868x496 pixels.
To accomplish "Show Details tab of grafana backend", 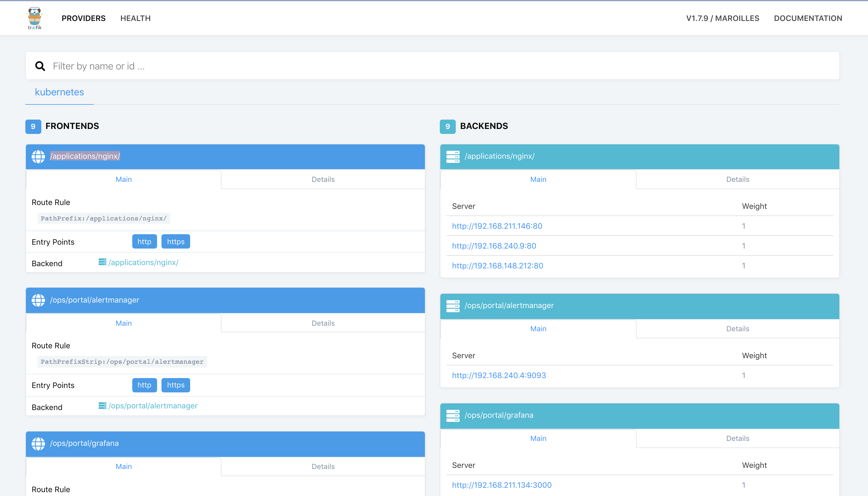I will click(737, 438).
